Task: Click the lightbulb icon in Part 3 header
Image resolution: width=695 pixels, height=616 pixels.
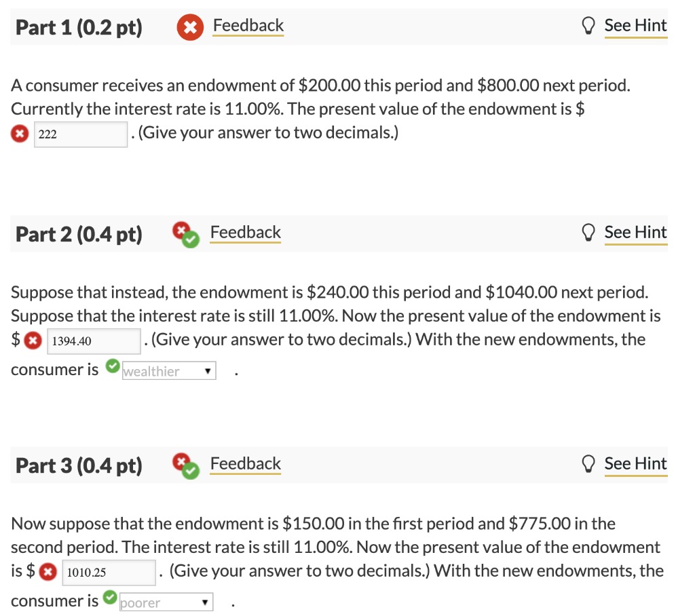Action: (x=587, y=463)
